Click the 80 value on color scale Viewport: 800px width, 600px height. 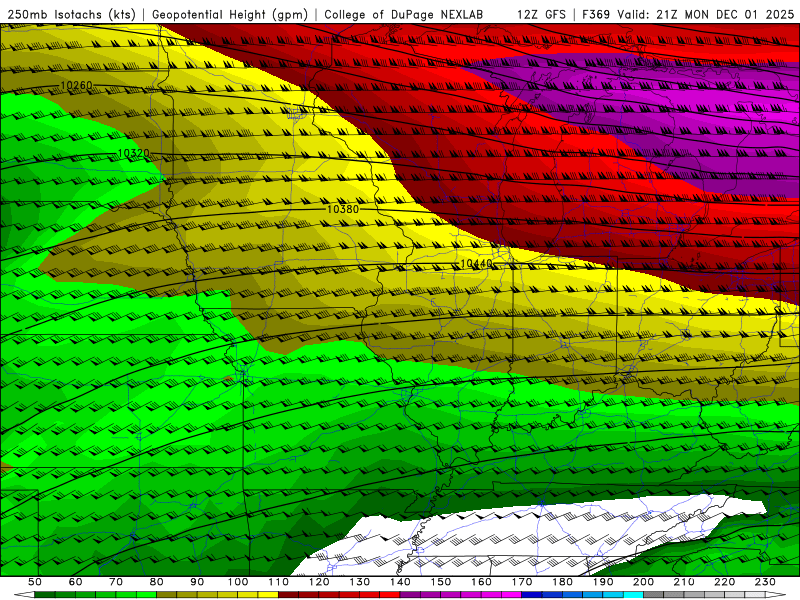click(157, 582)
